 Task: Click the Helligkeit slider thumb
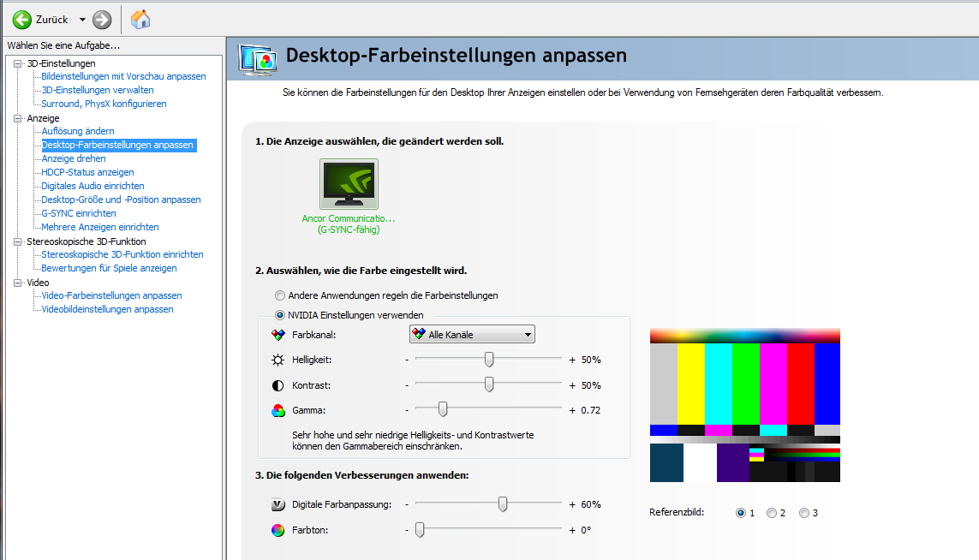[x=489, y=359]
